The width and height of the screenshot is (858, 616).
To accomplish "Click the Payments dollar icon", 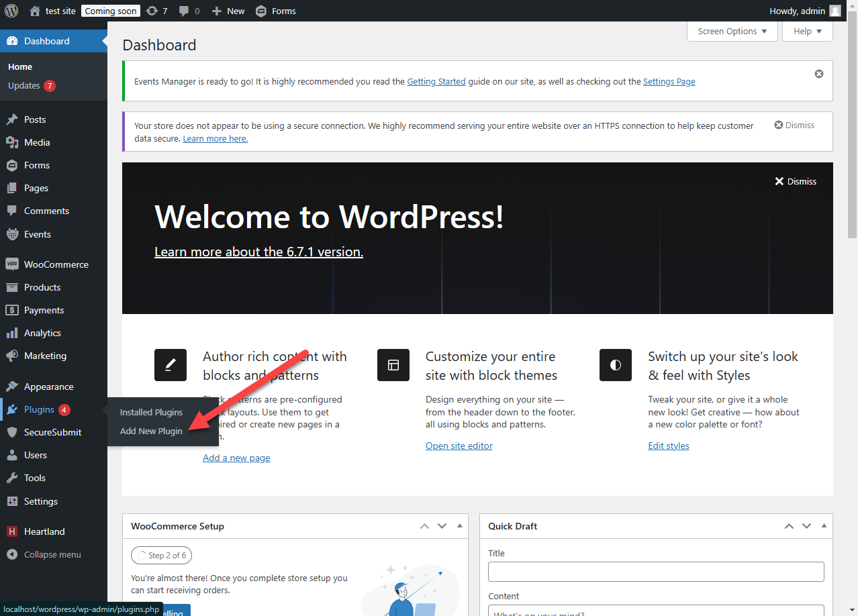I will click(x=12, y=310).
